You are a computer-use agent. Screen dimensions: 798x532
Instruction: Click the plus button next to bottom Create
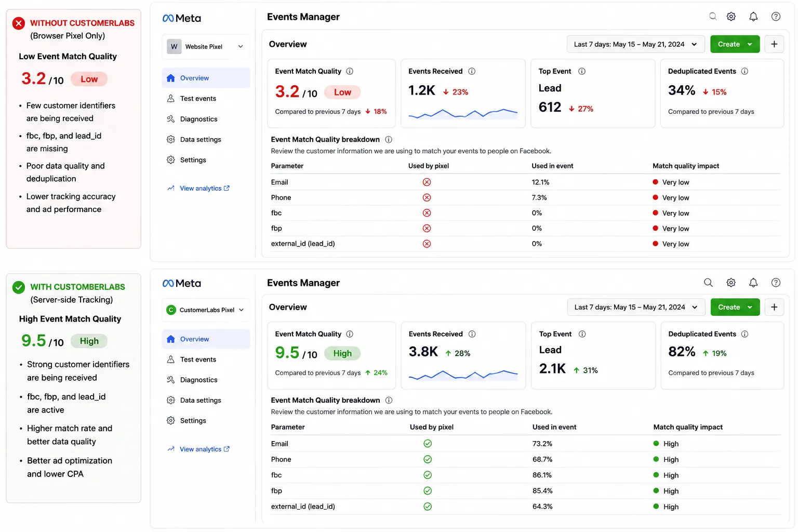774,307
